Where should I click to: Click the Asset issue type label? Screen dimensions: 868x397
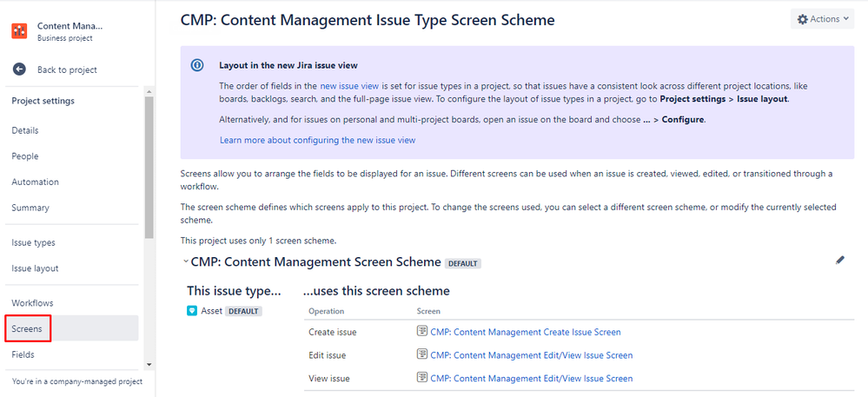pos(211,311)
